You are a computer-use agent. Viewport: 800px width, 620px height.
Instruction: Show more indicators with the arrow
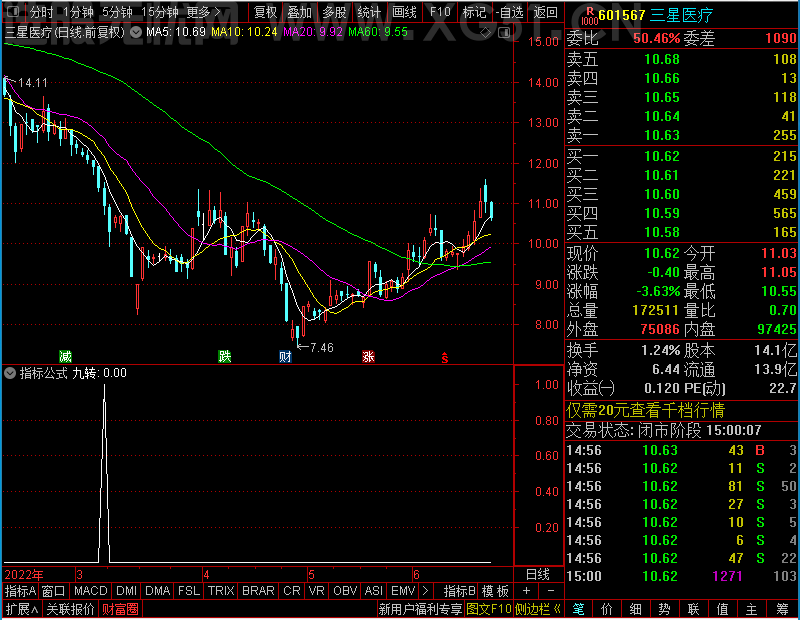coord(426,591)
